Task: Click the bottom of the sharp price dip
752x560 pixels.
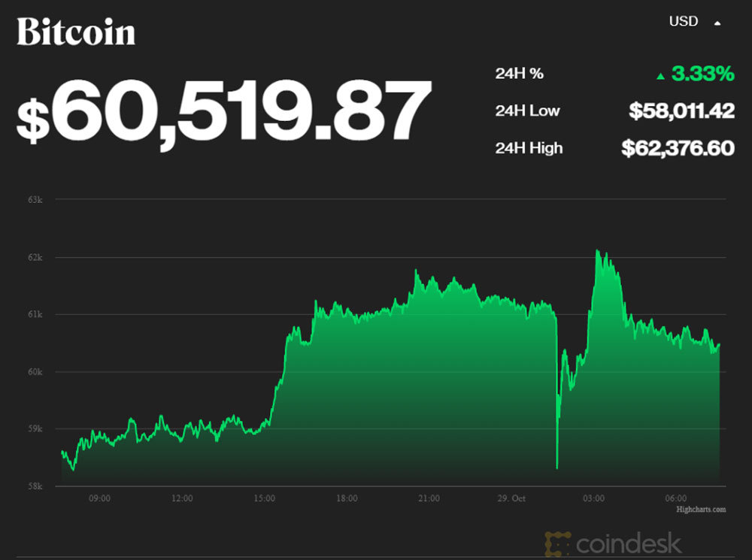Action: (556, 468)
